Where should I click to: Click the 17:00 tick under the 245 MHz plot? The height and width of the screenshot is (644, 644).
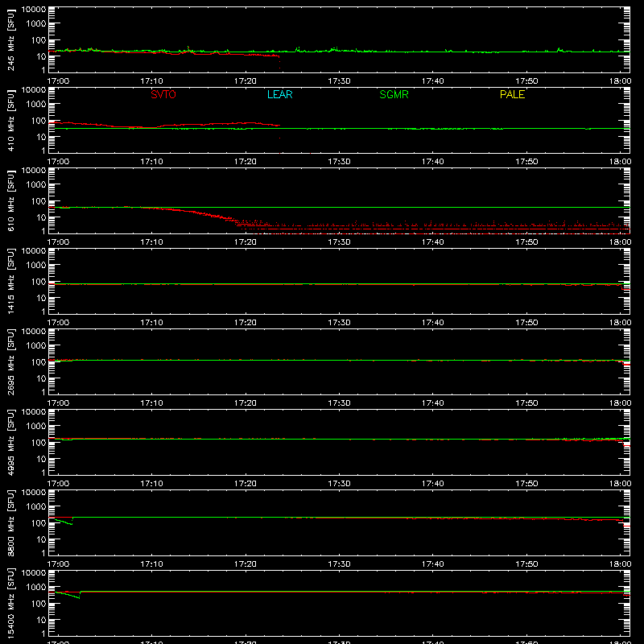tap(58, 81)
